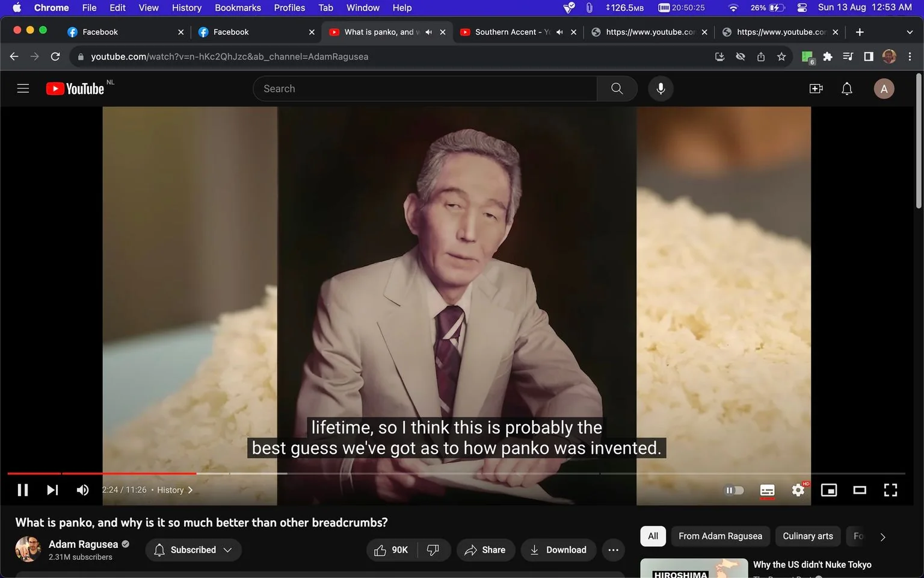
Task: Open the Bookmarks menu in menu bar
Action: tap(238, 8)
